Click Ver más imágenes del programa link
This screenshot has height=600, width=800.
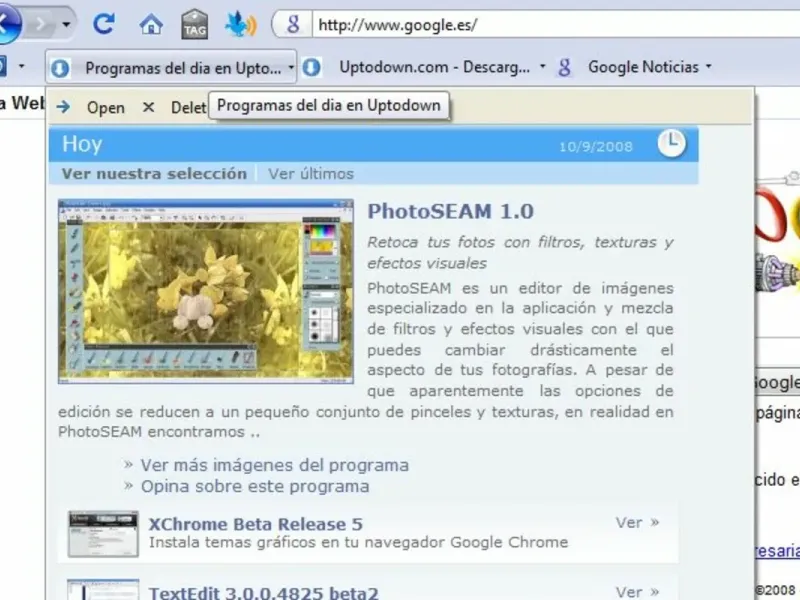(x=274, y=465)
